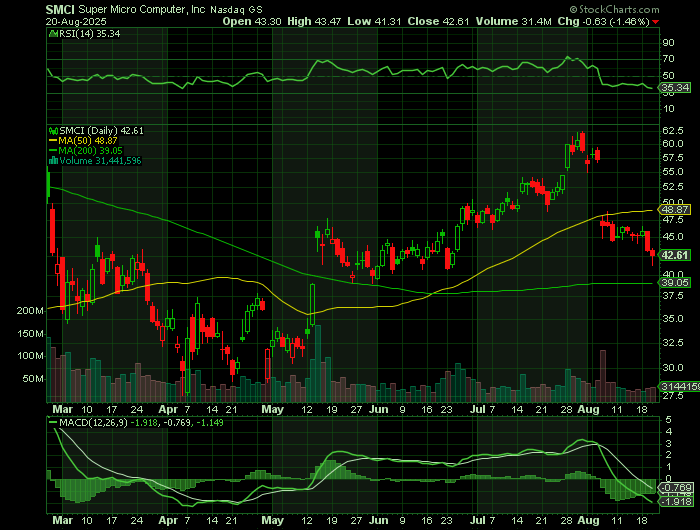Viewport: 700px width, 530px height.
Task: Click the yellow 48.87 price axis tag
Action: tap(675, 210)
